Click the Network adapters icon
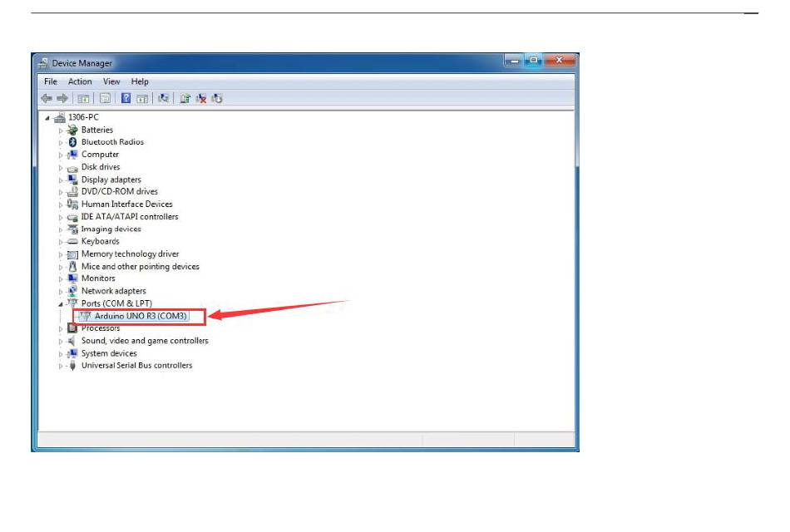Screen dimensions: 790x532 (72, 291)
